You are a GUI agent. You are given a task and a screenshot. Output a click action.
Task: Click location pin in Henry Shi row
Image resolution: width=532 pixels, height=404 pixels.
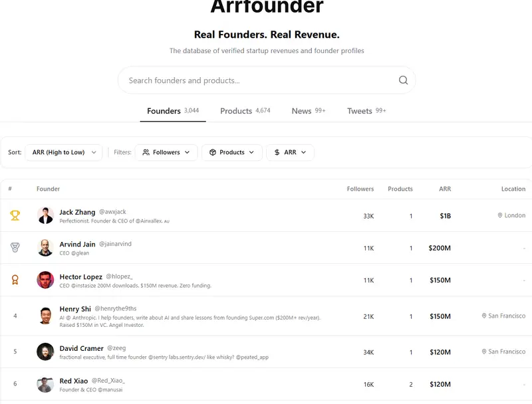pos(484,316)
